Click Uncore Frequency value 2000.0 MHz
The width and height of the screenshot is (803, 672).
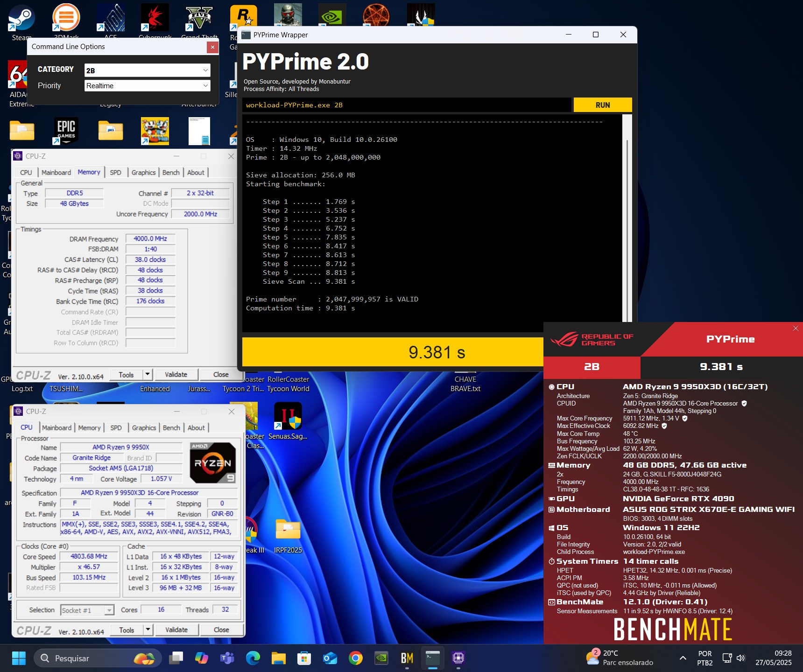coord(200,214)
